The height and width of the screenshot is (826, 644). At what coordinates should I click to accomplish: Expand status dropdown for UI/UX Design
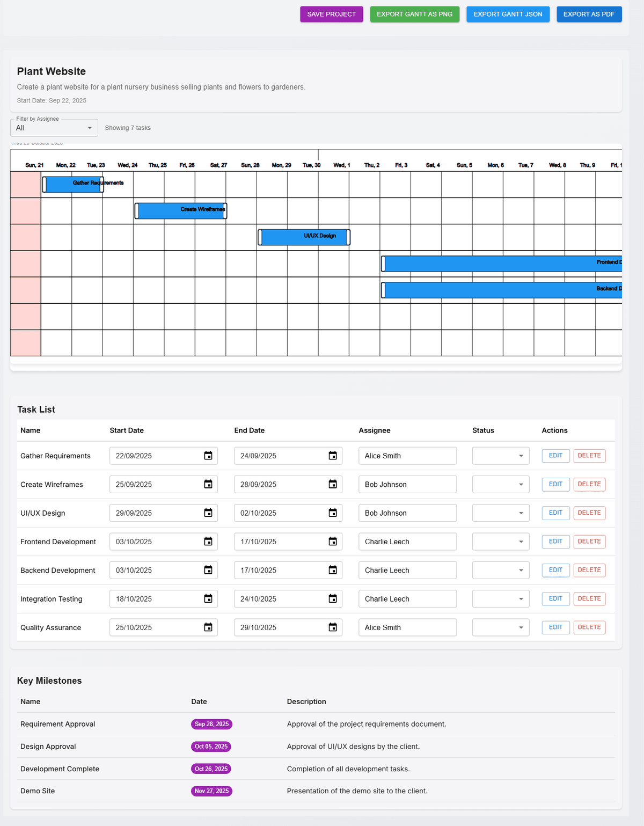[x=500, y=513]
